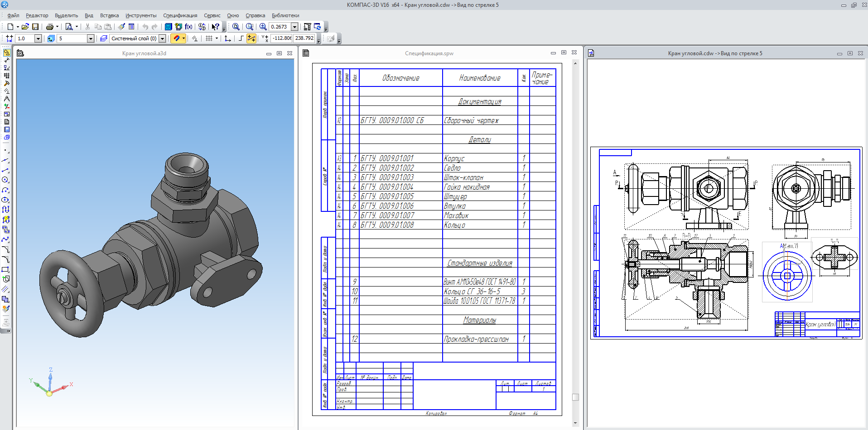Open the Файл menu
The height and width of the screenshot is (430, 868).
(13, 15)
